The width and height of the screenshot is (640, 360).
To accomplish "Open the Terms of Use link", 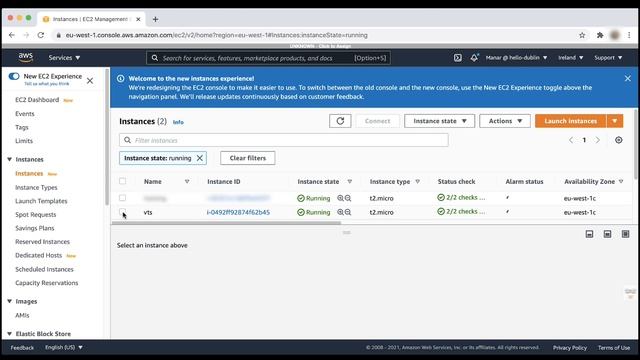I will 614,348.
